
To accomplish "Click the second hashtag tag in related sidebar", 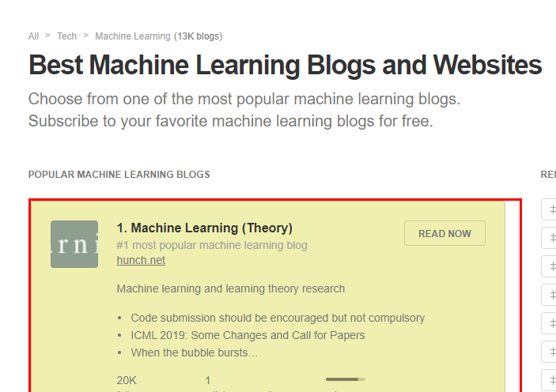I will tap(549, 238).
